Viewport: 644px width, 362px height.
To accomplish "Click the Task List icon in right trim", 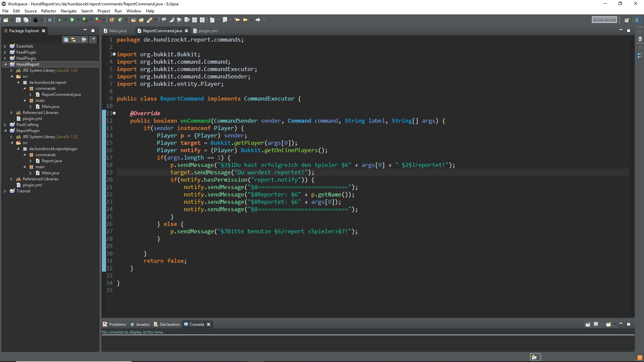I will click(640, 40).
